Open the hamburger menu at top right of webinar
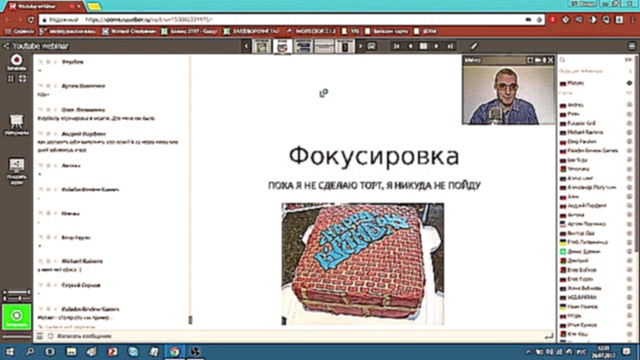Screen dimensions: 640x360 click(x=632, y=46)
